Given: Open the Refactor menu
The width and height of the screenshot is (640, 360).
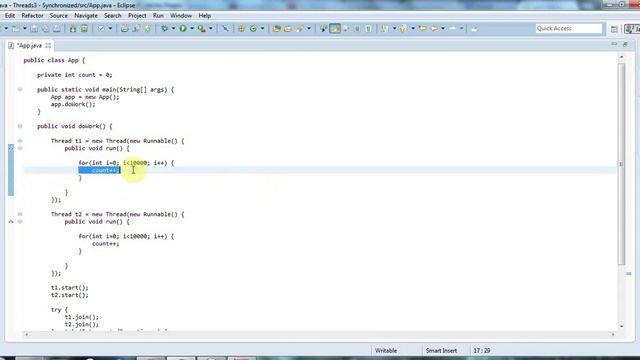Looking at the screenshot, I should pyautogui.click(x=32, y=16).
